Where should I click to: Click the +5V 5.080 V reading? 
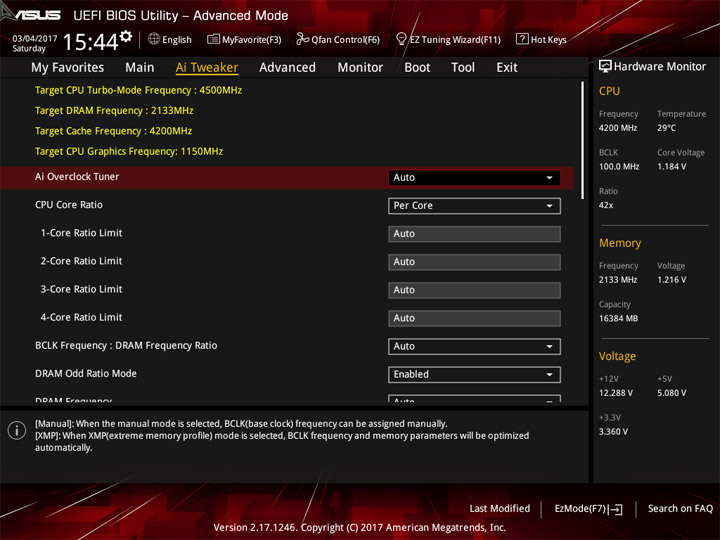(x=671, y=393)
